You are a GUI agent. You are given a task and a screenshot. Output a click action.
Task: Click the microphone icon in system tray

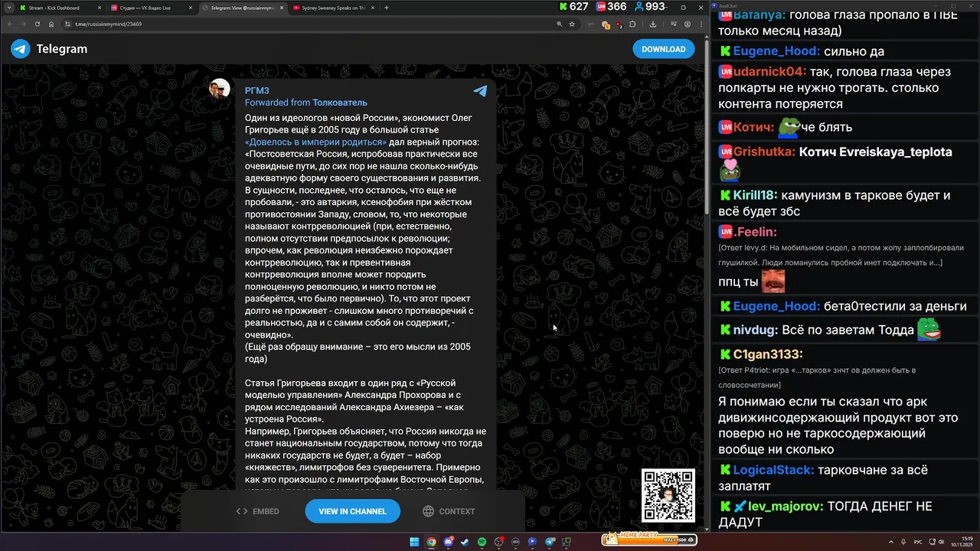pos(903,542)
